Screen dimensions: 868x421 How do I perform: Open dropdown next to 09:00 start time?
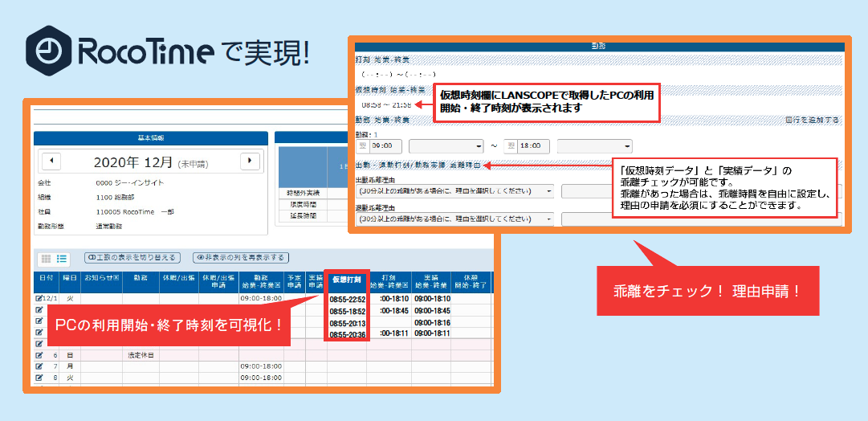point(446,146)
